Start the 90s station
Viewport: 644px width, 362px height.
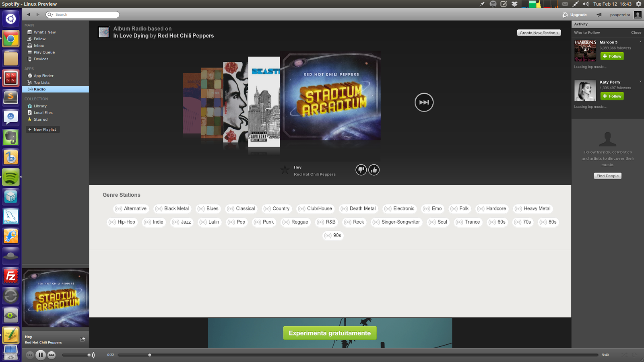coord(333,235)
